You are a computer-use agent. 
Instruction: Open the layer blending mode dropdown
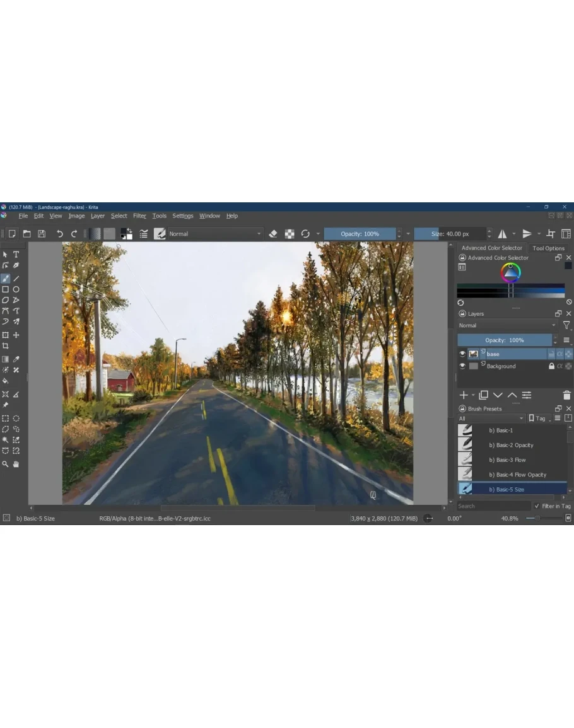508,325
